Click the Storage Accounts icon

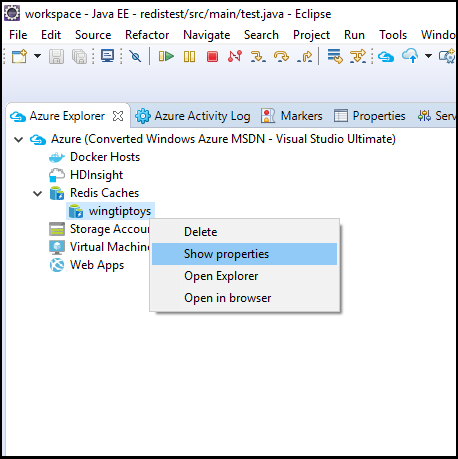[x=57, y=229]
